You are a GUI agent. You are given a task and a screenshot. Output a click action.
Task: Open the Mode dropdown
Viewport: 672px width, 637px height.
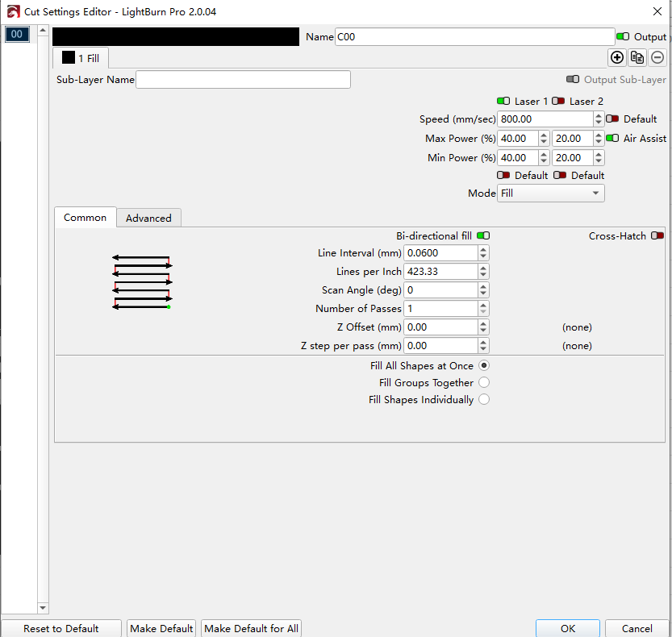pyautogui.click(x=551, y=194)
